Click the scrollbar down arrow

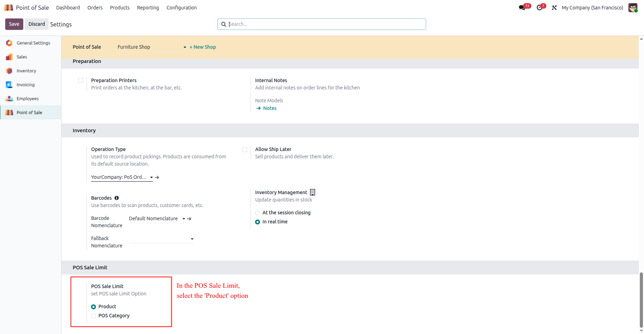[641, 331]
